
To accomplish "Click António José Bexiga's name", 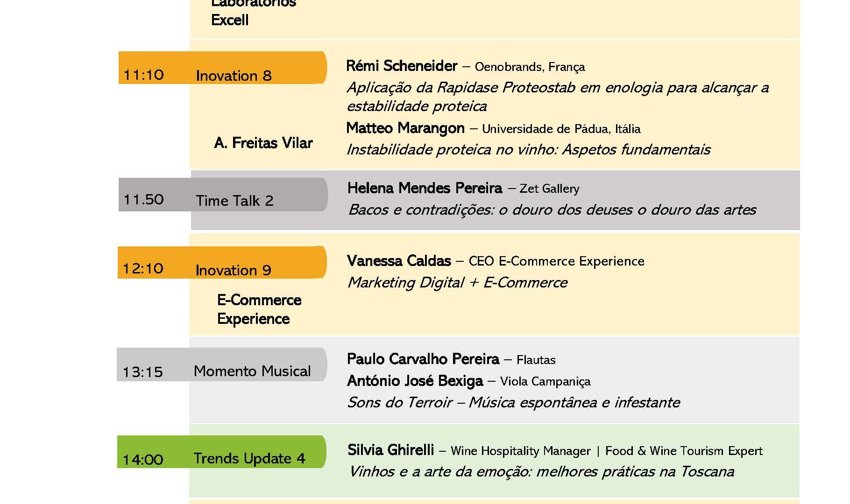I will click(x=415, y=381).
